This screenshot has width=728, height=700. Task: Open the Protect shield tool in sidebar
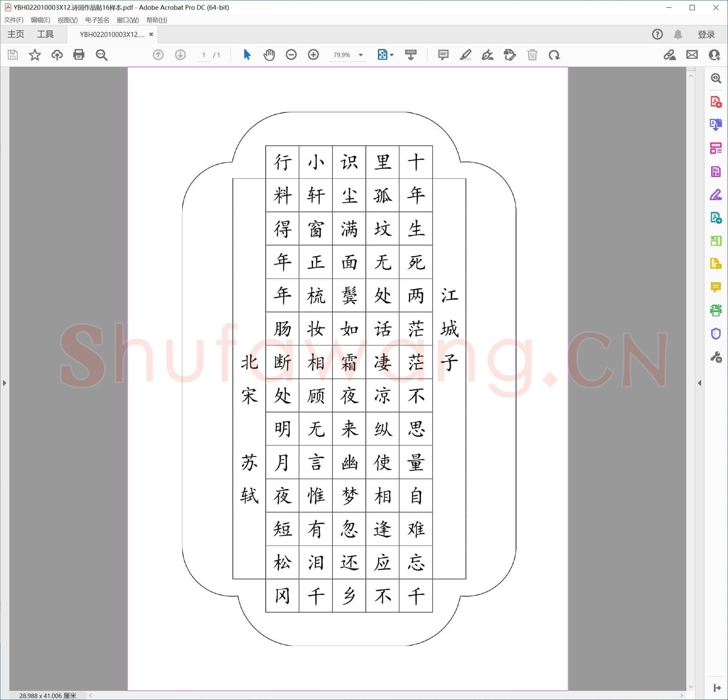tap(716, 334)
